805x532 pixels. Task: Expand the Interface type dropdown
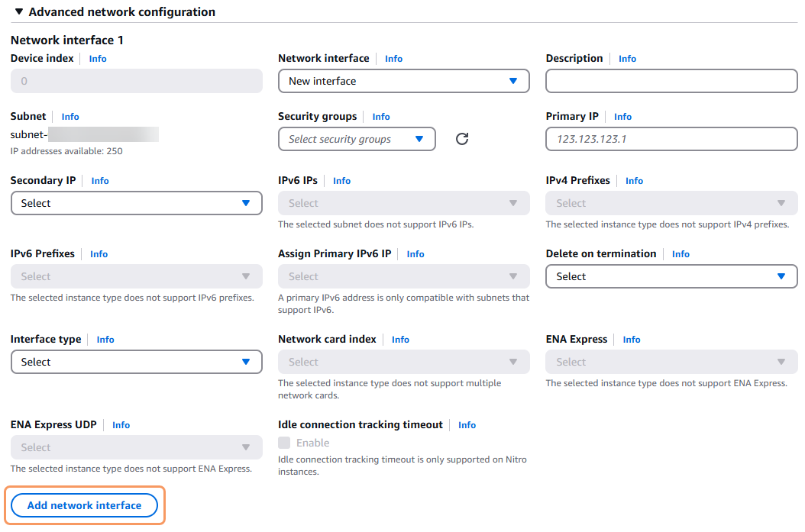point(136,362)
